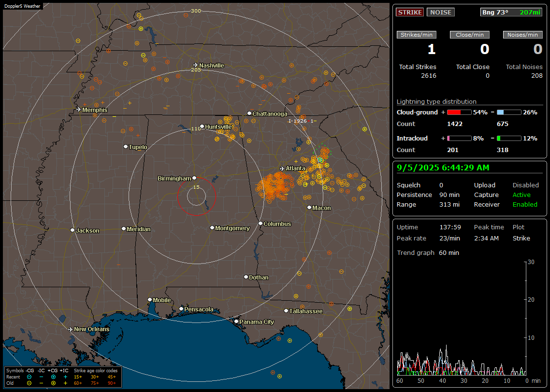Click the date and time 9/5/2025 6:44:29 AM
Viewport: 550px width, 392px height.
click(x=443, y=168)
